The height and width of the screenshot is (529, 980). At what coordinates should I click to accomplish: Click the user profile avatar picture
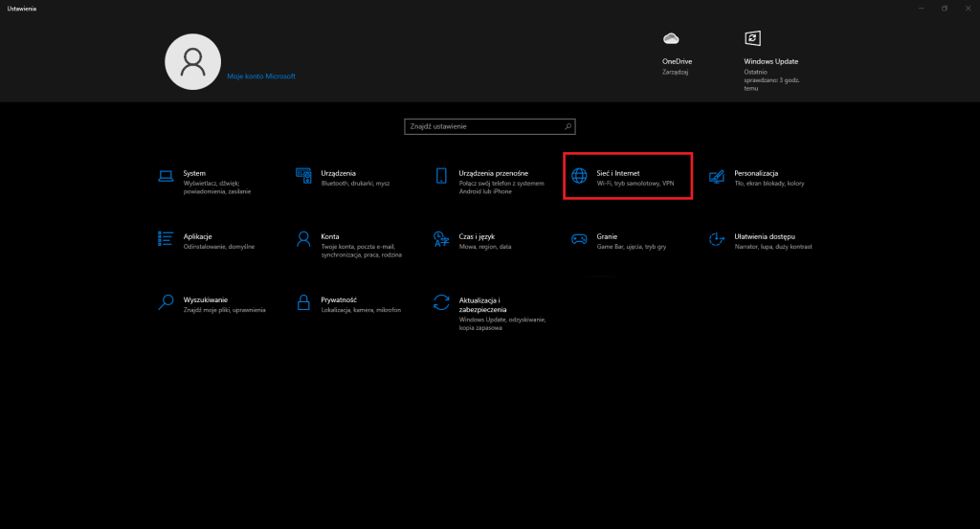[193, 62]
